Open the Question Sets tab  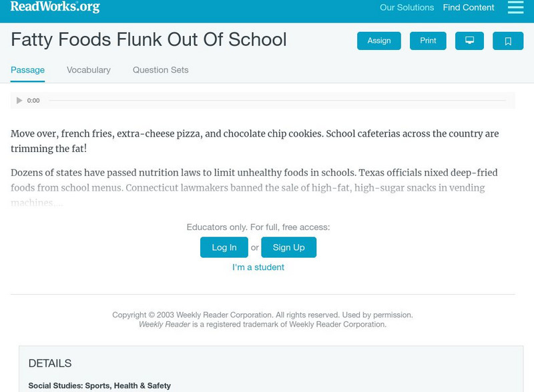[x=160, y=70]
